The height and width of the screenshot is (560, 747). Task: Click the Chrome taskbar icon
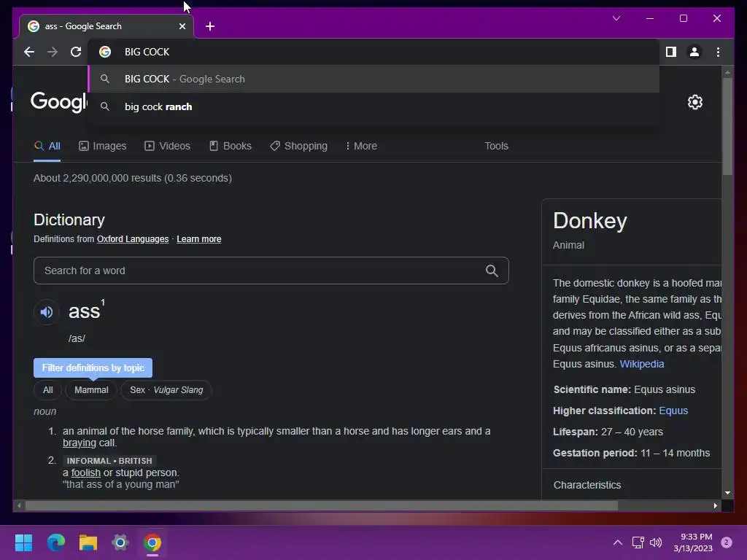pyautogui.click(x=152, y=542)
